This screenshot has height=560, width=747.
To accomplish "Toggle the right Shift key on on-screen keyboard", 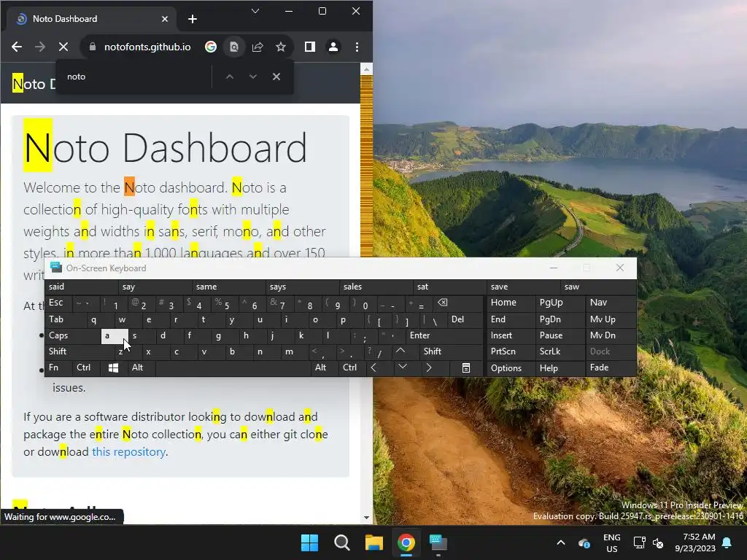I will pos(451,351).
